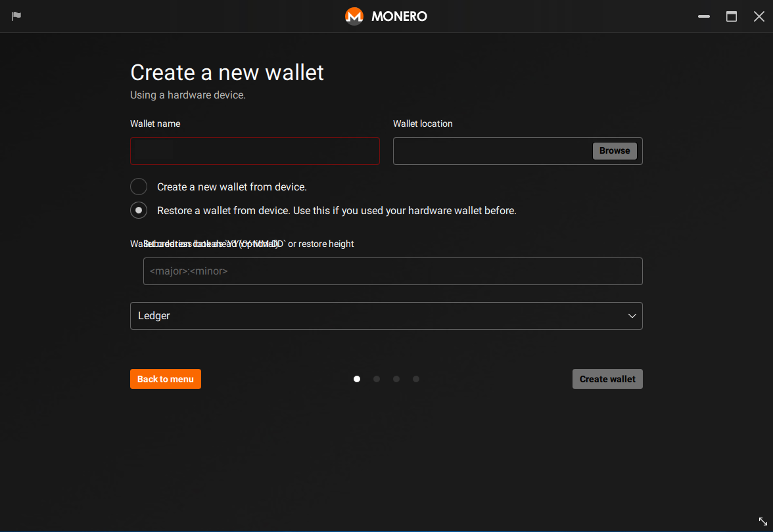Go back with 'Back to menu' button
773x532 pixels.
pyautogui.click(x=166, y=379)
